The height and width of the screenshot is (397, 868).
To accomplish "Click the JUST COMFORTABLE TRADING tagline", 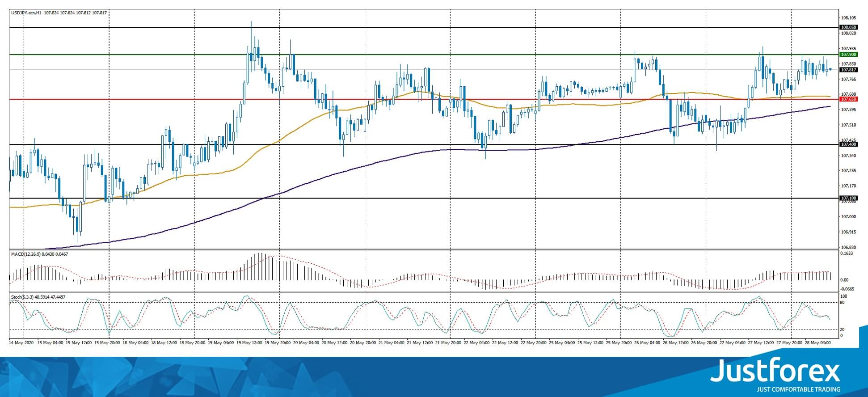I will click(799, 389).
